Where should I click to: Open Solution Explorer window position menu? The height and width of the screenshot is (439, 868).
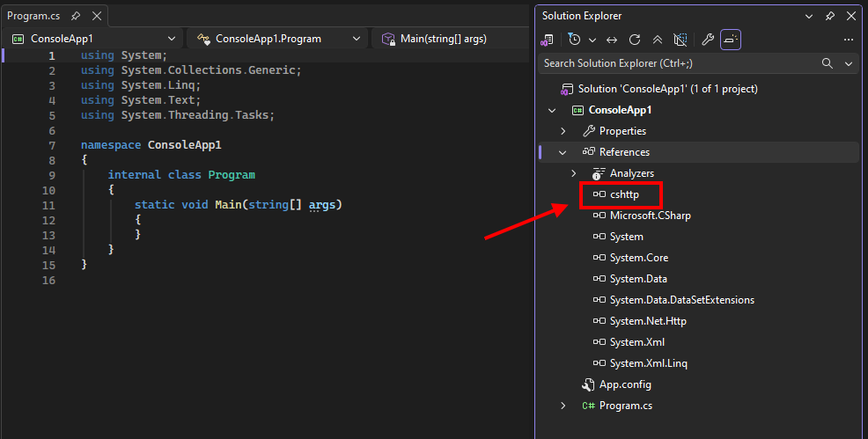[x=809, y=16]
